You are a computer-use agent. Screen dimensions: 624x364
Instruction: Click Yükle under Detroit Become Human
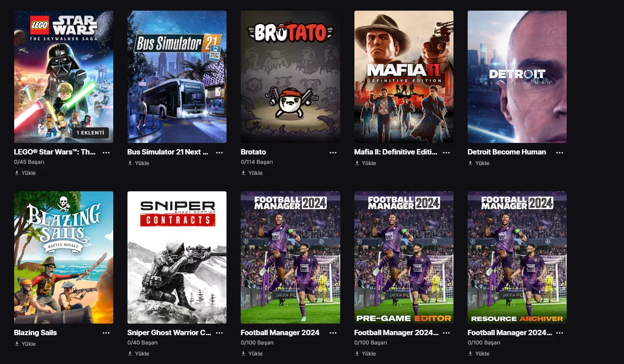pyautogui.click(x=479, y=163)
